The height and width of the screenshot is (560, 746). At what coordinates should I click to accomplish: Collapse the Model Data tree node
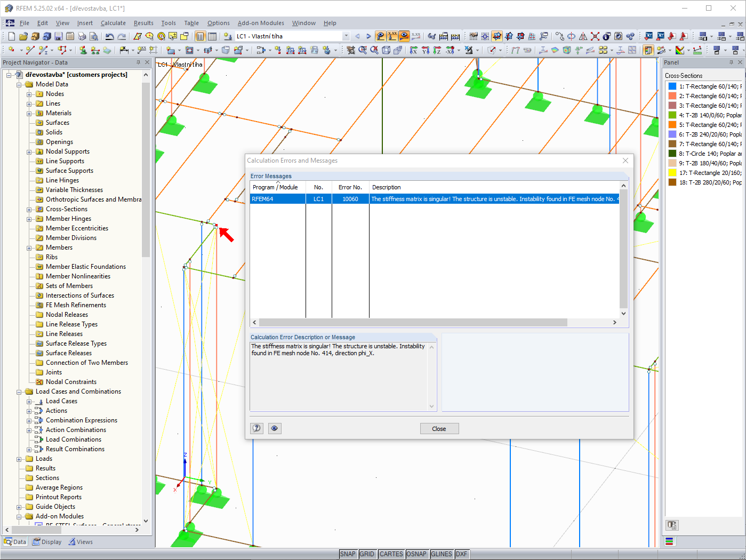19,84
